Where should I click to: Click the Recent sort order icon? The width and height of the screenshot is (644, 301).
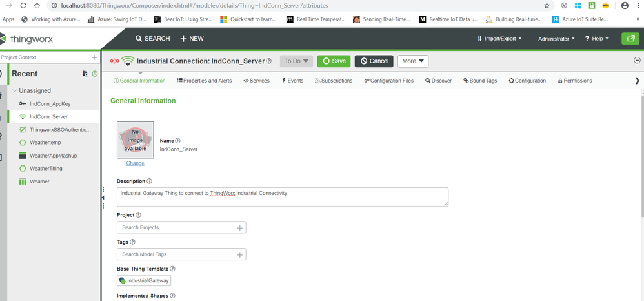point(85,74)
